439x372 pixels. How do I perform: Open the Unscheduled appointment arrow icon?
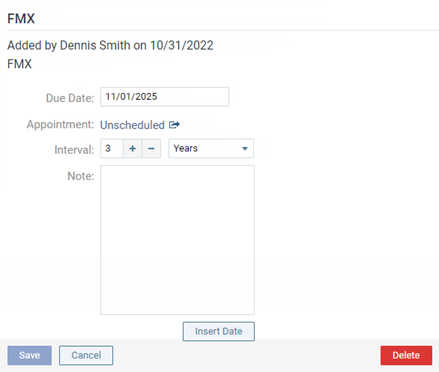(x=174, y=125)
